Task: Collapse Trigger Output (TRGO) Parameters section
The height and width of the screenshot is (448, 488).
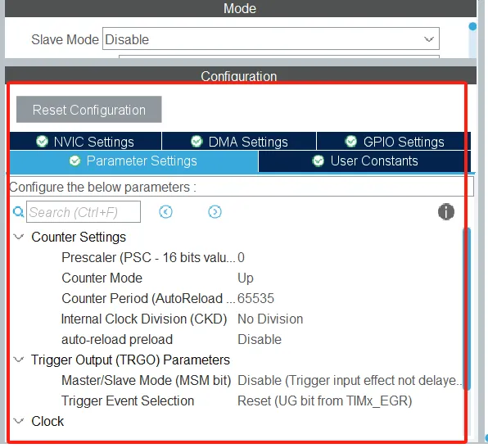Action: pos(19,360)
